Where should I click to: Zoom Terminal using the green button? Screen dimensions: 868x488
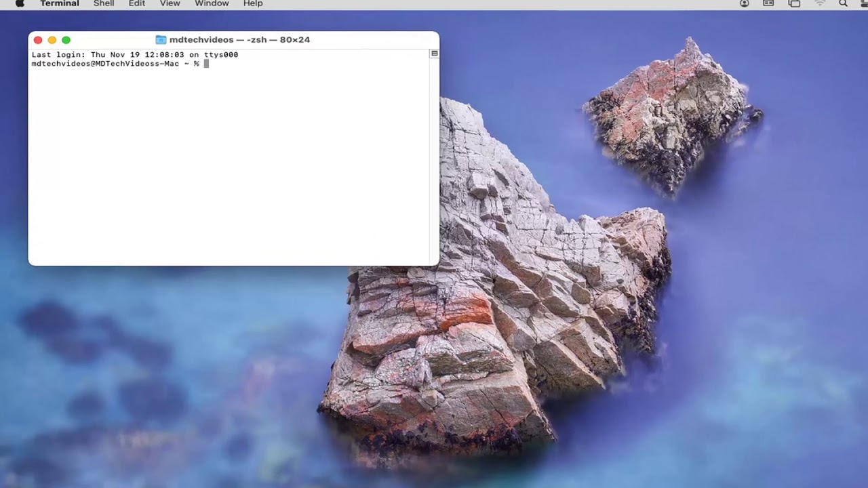(x=66, y=40)
